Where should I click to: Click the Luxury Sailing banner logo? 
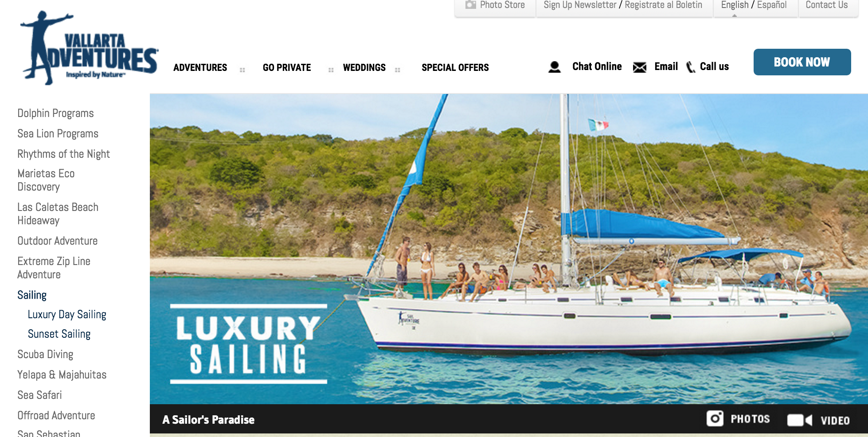coord(249,344)
